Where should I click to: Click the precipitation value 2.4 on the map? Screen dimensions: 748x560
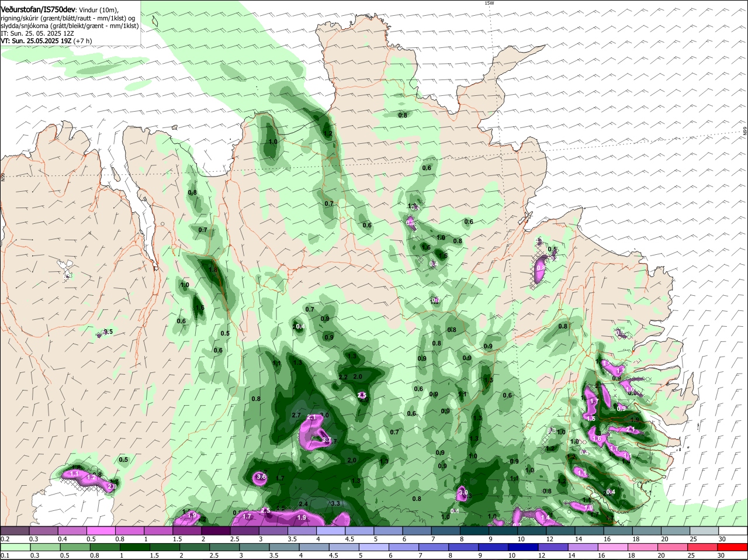[303, 504]
